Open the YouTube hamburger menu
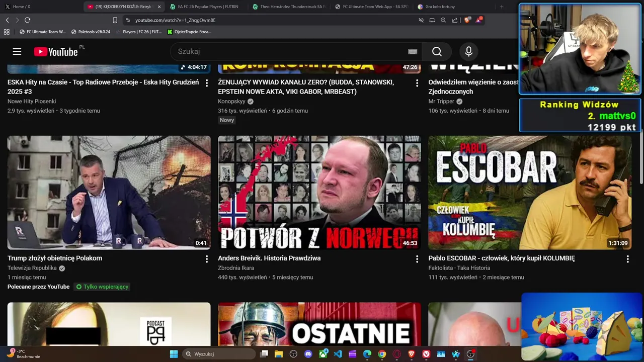This screenshot has height=362, width=644. [17, 52]
